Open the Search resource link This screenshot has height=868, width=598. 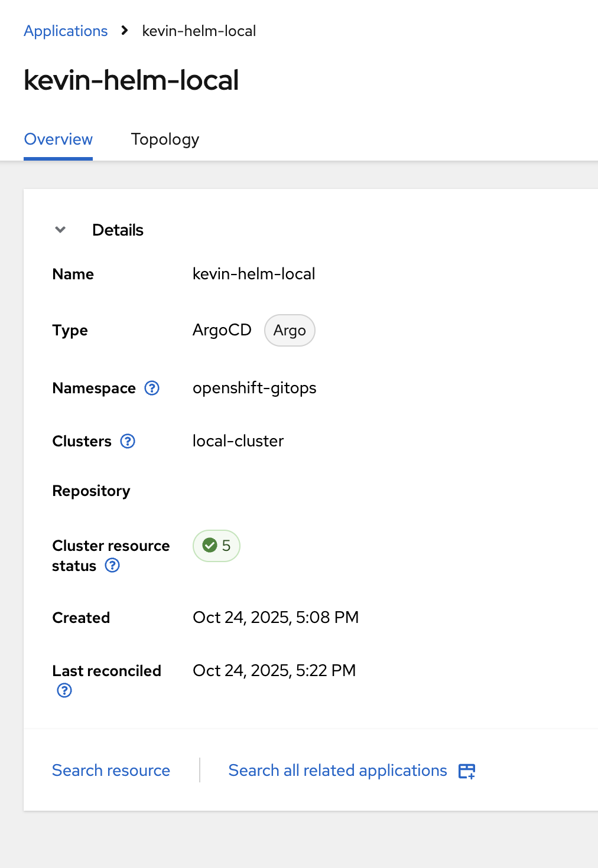[111, 771]
